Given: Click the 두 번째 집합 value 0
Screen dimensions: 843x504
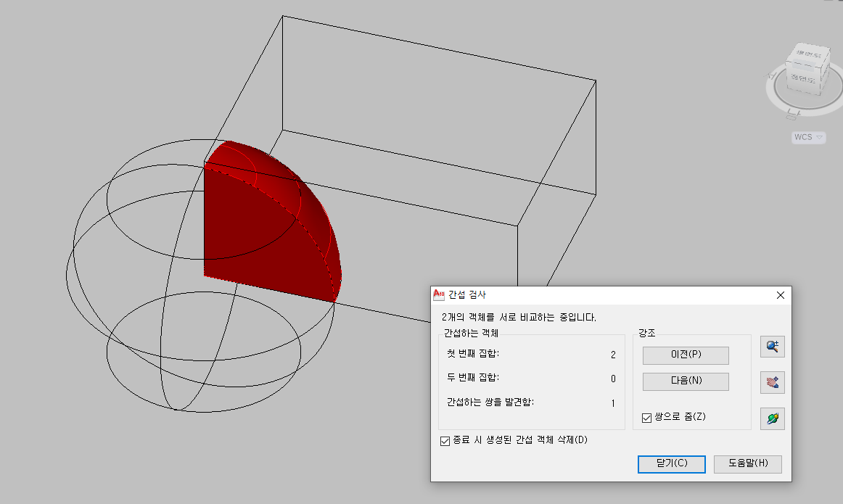Looking at the screenshot, I should tap(613, 379).
